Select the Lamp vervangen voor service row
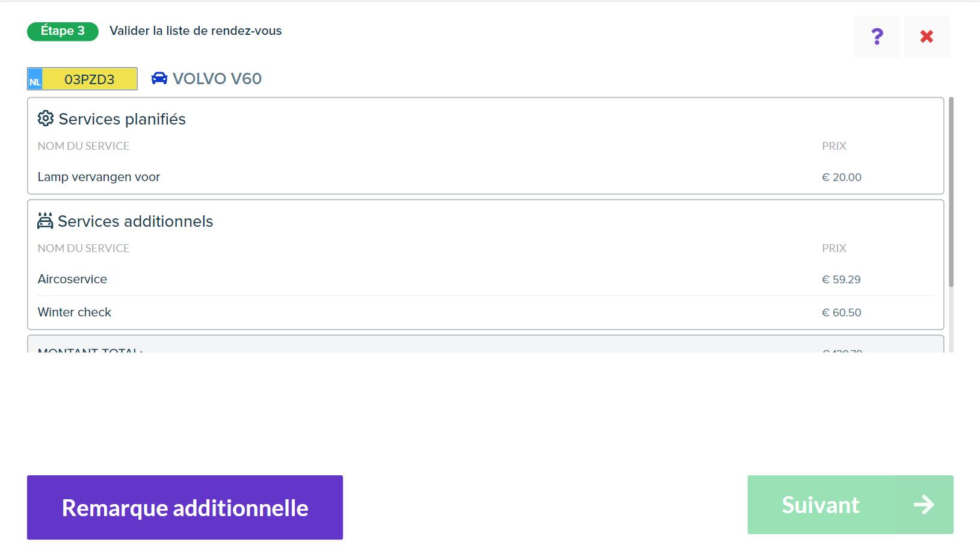980x554 pixels. (485, 177)
